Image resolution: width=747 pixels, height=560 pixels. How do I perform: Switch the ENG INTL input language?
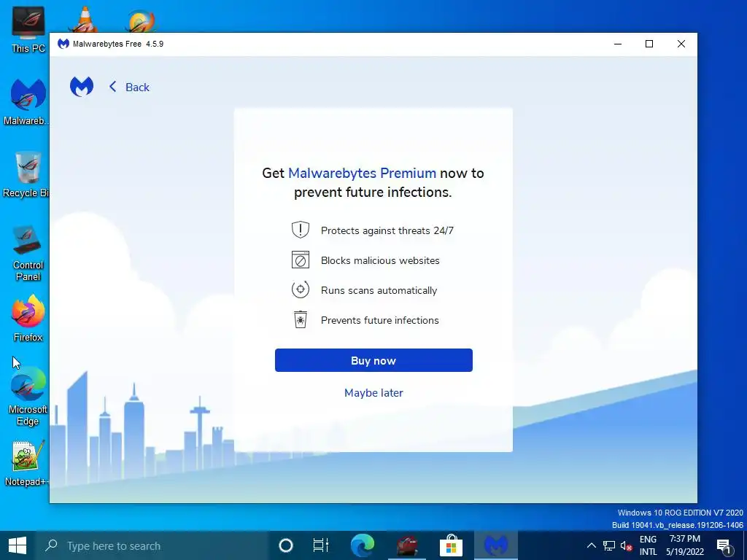(648, 545)
